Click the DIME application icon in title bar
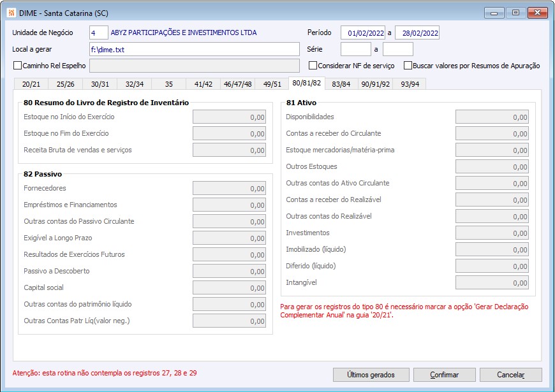 click(11, 13)
